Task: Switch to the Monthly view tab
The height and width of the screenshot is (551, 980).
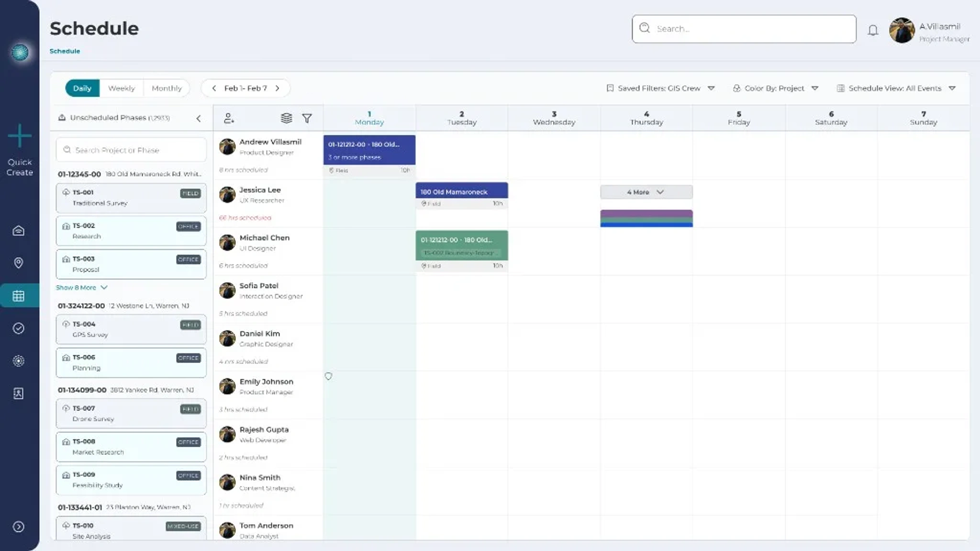Action: coord(167,88)
